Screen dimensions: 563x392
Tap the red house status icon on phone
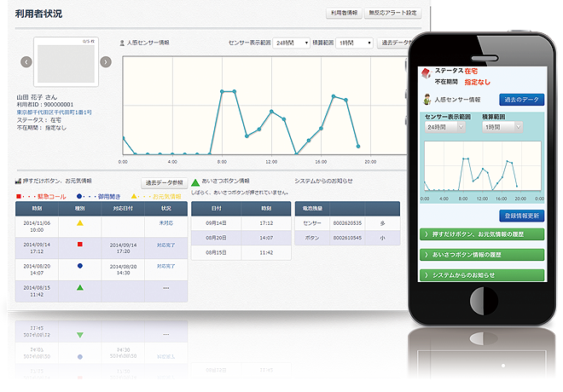click(426, 73)
